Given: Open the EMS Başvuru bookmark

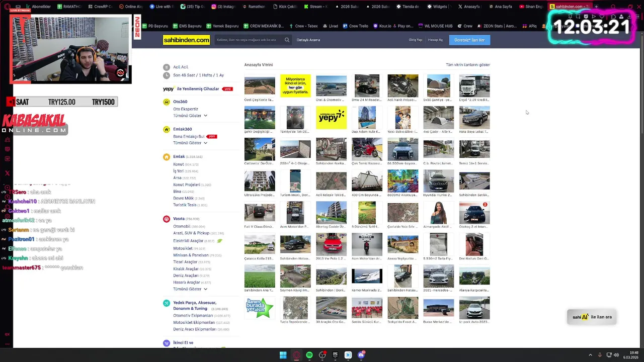Looking at the screenshot, I should [x=187, y=26].
